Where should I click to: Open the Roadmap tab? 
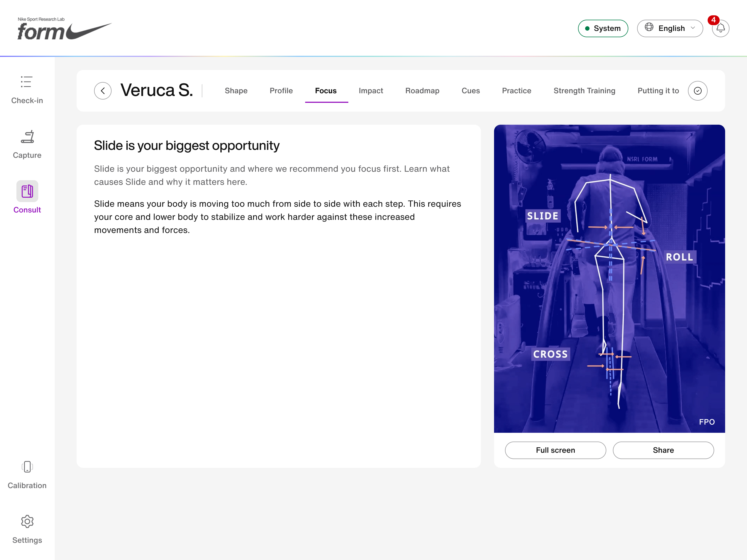pos(422,91)
